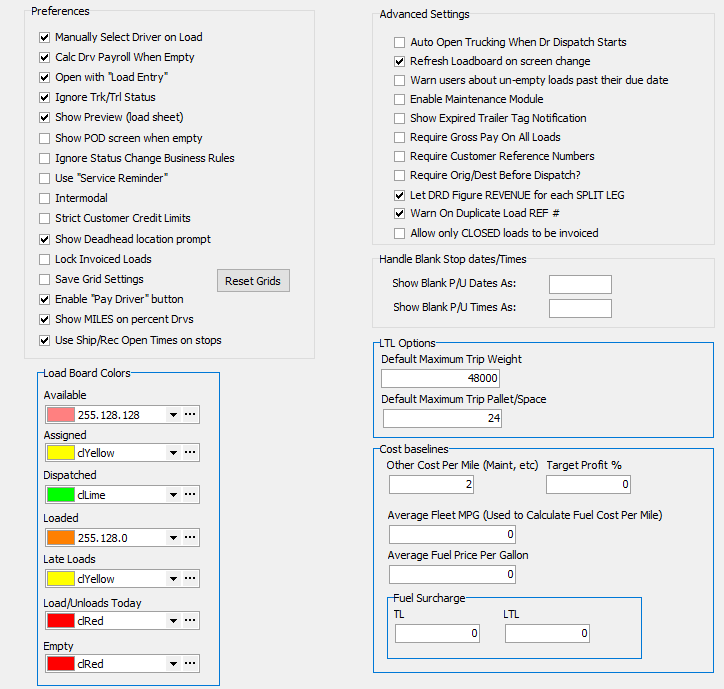Screen dimensions: 724x689
Task: Open the Late Loads color ellipsis button
Action: pos(191,579)
